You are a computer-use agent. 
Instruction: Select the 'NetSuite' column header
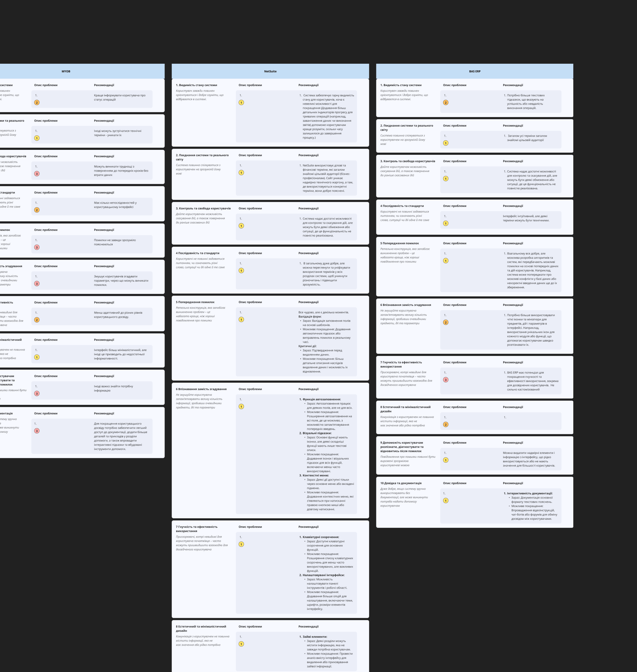(270, 71)
